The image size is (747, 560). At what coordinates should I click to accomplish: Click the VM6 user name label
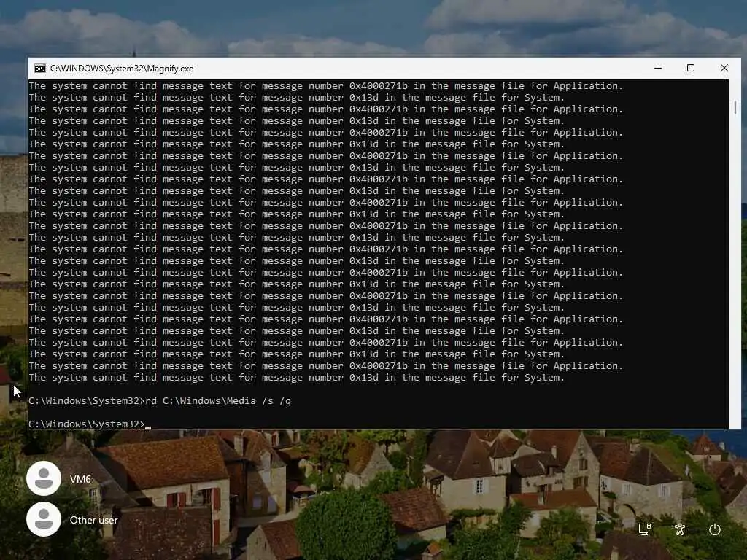80,479
